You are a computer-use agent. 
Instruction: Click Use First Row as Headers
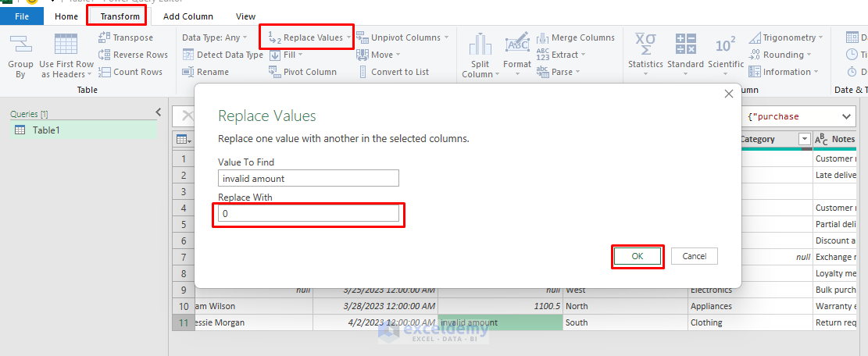tap(66, 56)
